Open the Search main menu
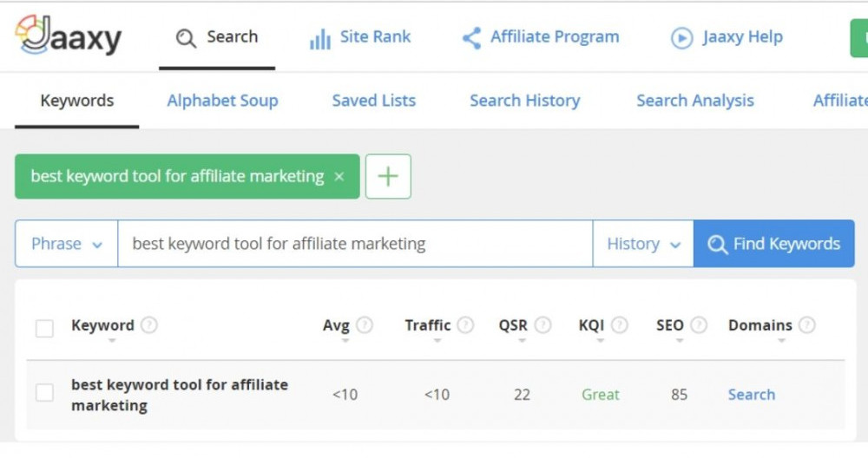Viewport: 868px width, 458px height. click(217, 37)
